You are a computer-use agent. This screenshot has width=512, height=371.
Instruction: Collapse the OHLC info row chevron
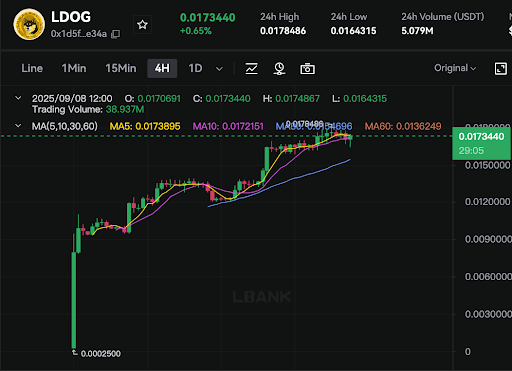point(18,98)
